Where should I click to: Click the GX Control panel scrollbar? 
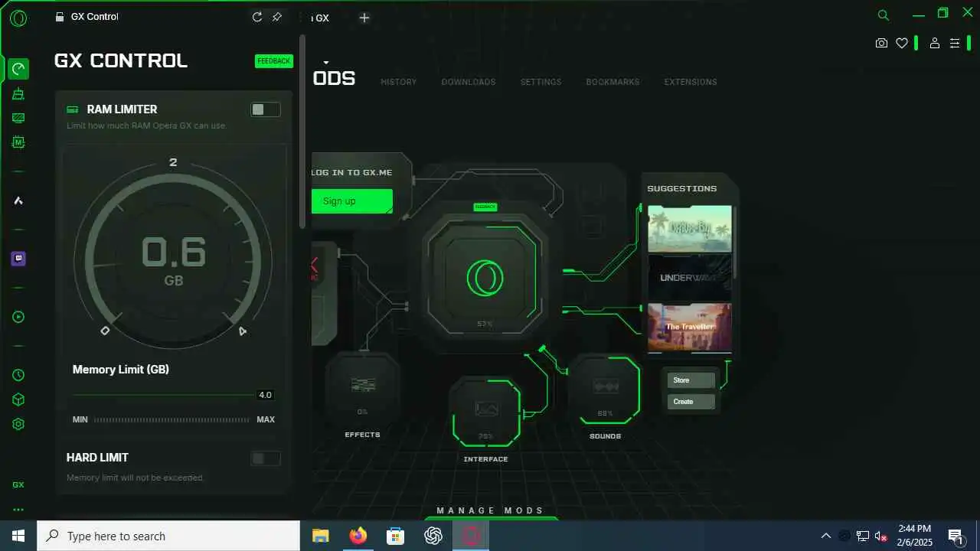coord(302,132)
